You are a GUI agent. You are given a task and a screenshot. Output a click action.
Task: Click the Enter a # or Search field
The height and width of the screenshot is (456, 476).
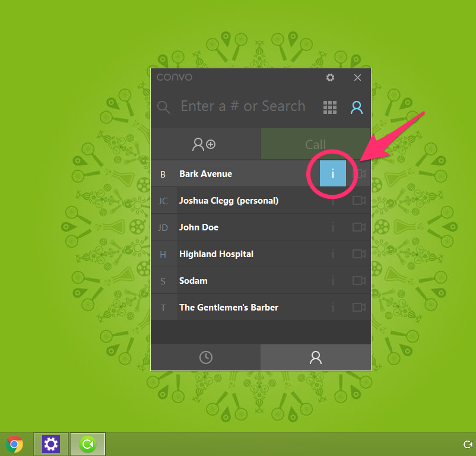tap(243, 107)
